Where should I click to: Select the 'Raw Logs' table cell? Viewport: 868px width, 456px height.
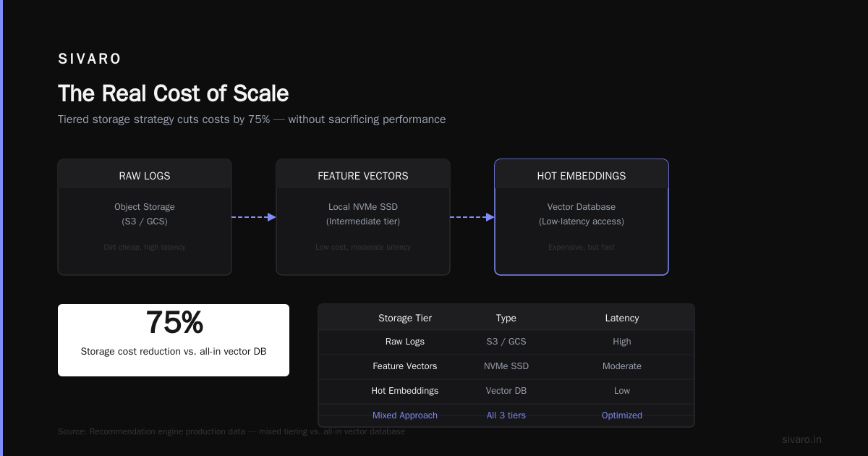click(x=405, y=342)
